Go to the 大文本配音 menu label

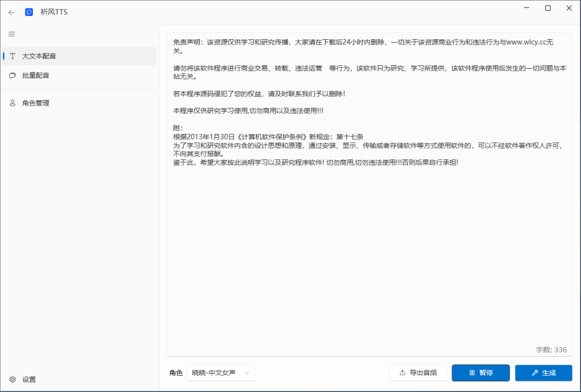click(39, 56)
